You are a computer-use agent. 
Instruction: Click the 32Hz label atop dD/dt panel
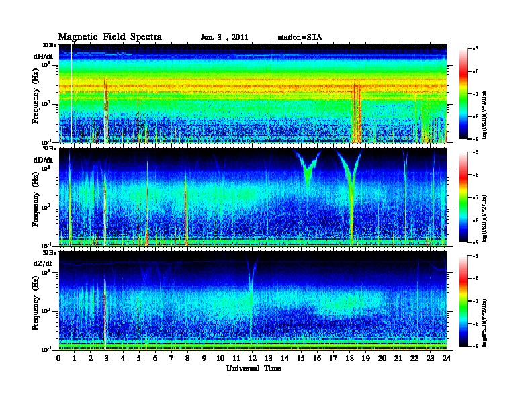click(49, 148)
